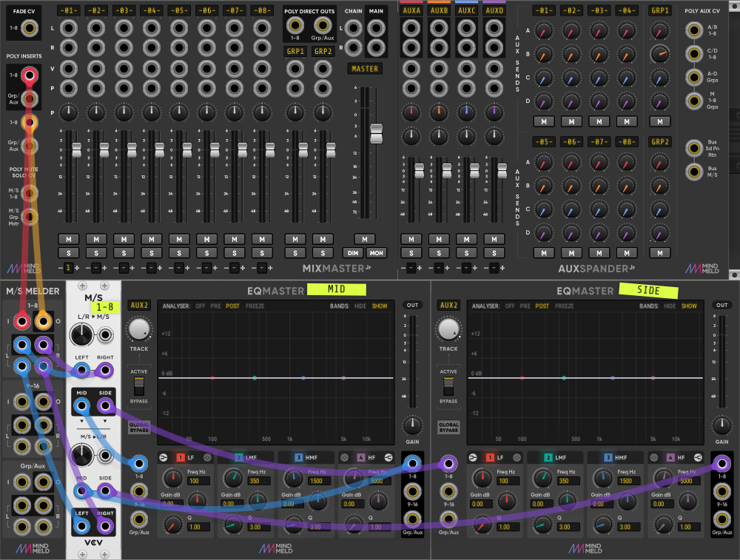Screen dimensions: 740x560
Task: Click the orange 1-8 output jack on M/S Melder
Action: [x=44, y=321]
